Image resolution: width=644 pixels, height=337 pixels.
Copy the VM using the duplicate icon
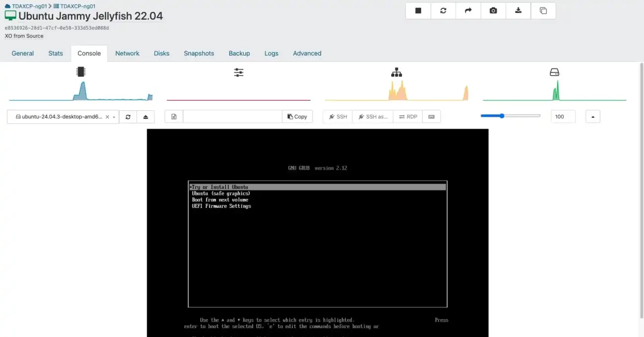pyautogui.click(x=543, y=10)
